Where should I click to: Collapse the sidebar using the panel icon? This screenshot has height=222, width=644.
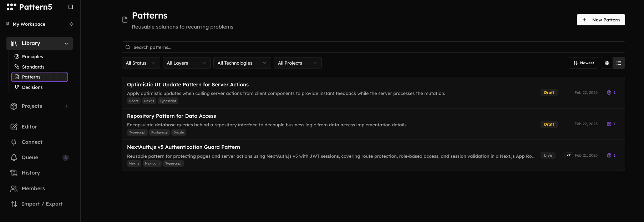(x=71, y=7)
